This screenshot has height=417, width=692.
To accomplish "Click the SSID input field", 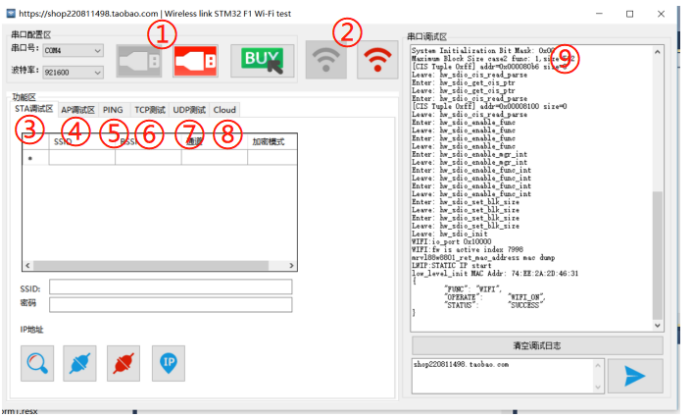I will 170,287.
